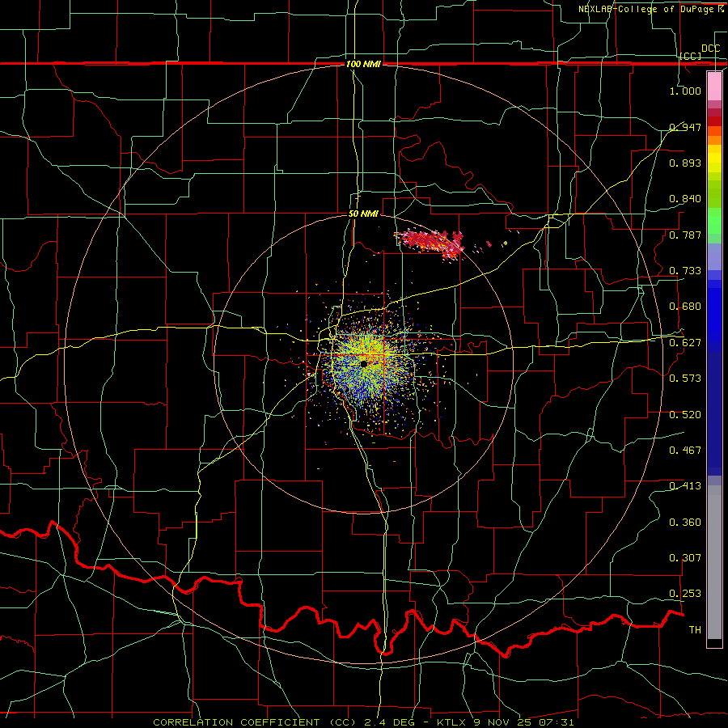The image size is (728, 728).
Task: Click the 0.573 legend value
Action: coord(685,379)
